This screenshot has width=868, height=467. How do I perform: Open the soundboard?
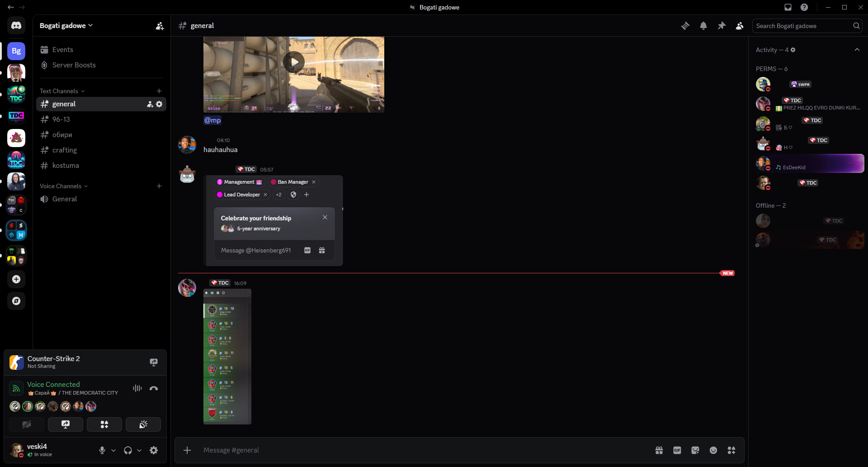(x=143, y=424)
